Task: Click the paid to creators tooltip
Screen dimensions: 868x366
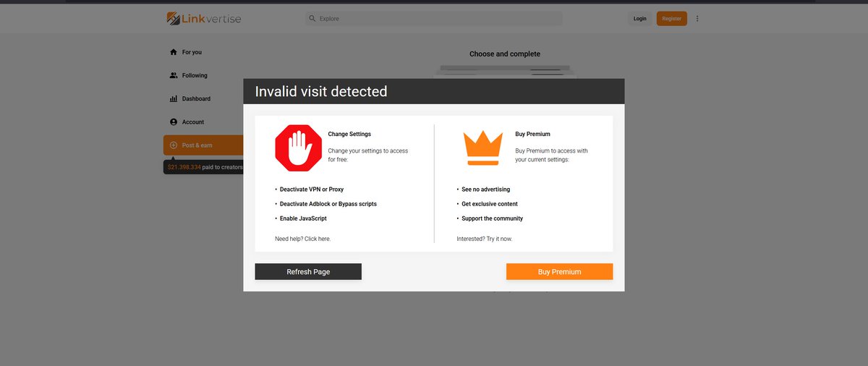Action: (204, 167)
